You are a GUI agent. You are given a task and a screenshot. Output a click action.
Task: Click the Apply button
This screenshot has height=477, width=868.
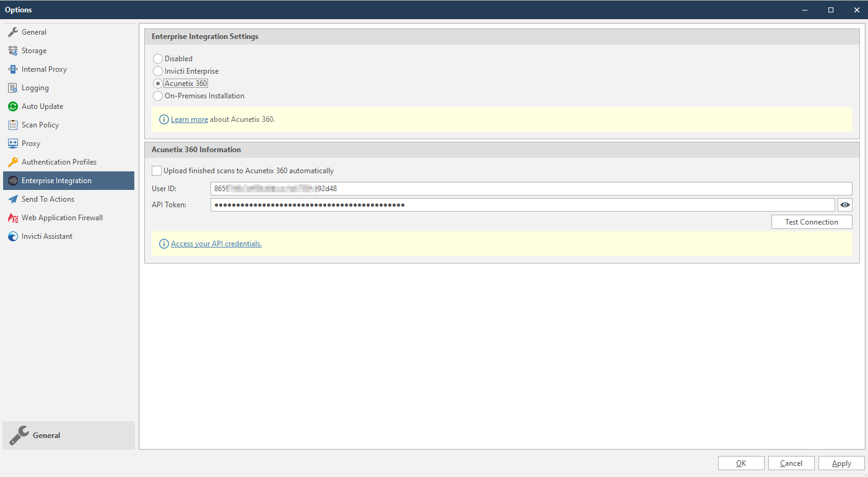coord(841,463)
